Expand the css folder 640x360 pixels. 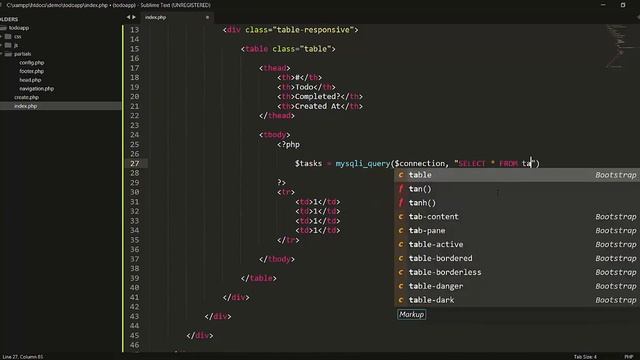click(1, 37)
